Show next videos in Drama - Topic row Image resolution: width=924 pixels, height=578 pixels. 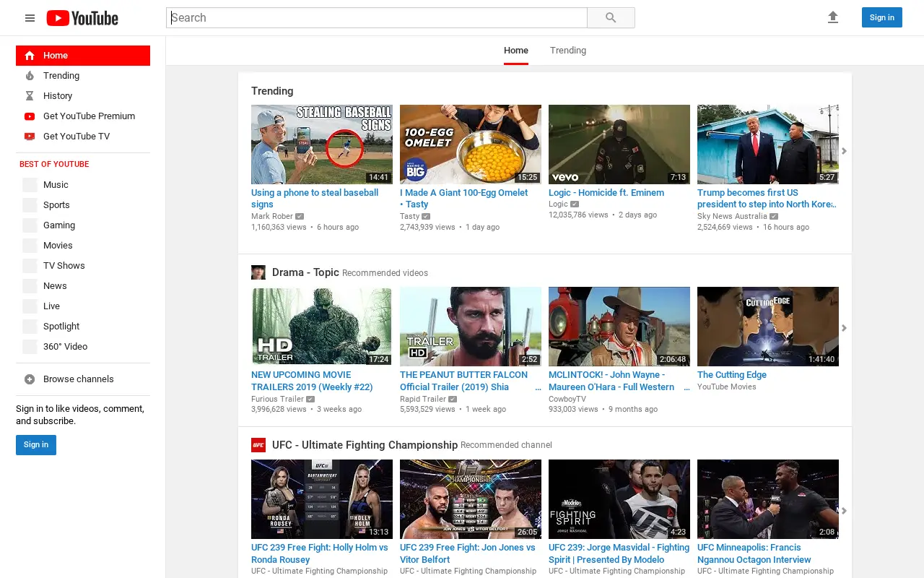(x=844, y=328)
